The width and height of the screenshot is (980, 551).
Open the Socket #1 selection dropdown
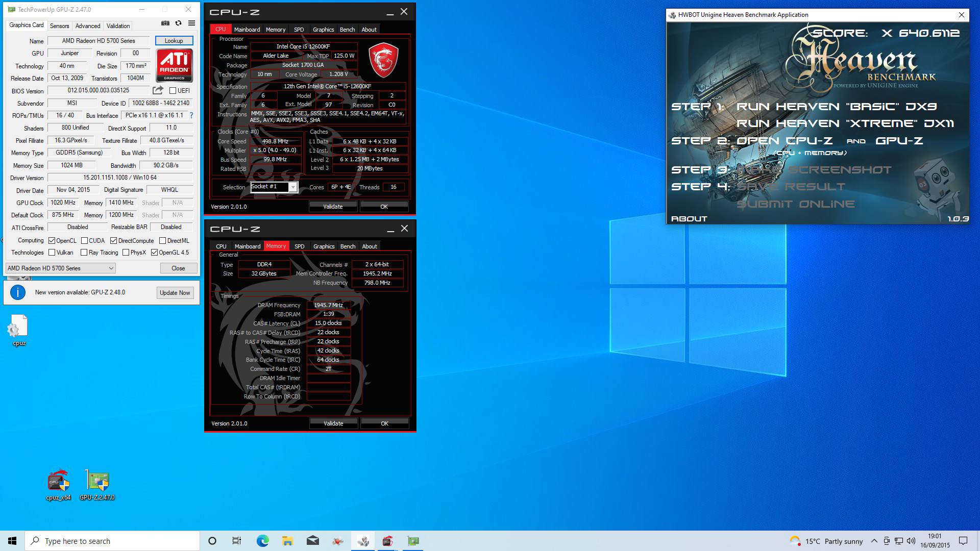pos(274,187)
